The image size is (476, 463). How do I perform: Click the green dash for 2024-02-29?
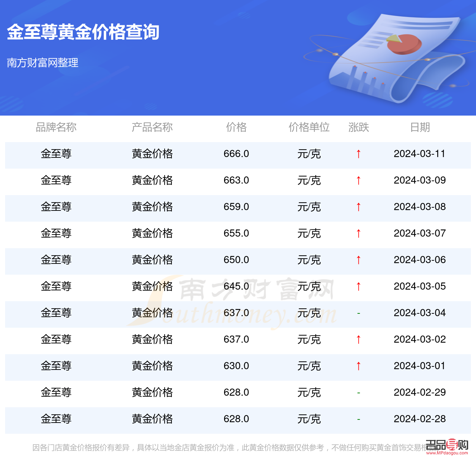[x=358, y=393]
